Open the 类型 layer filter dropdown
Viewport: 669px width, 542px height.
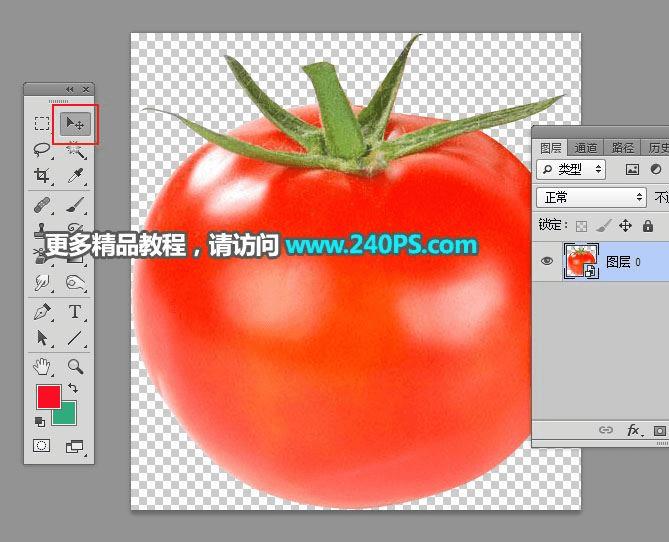point(571,169)
